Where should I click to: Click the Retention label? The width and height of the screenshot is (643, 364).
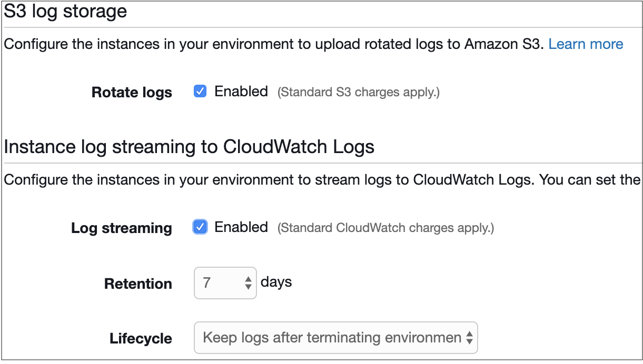(x=138, y=284)
